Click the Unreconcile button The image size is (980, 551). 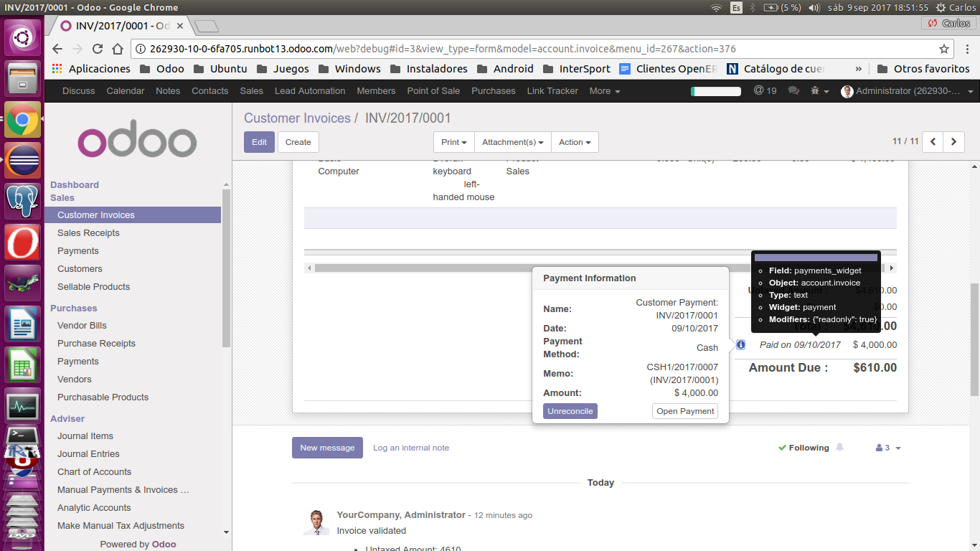(x=570, y=411)
